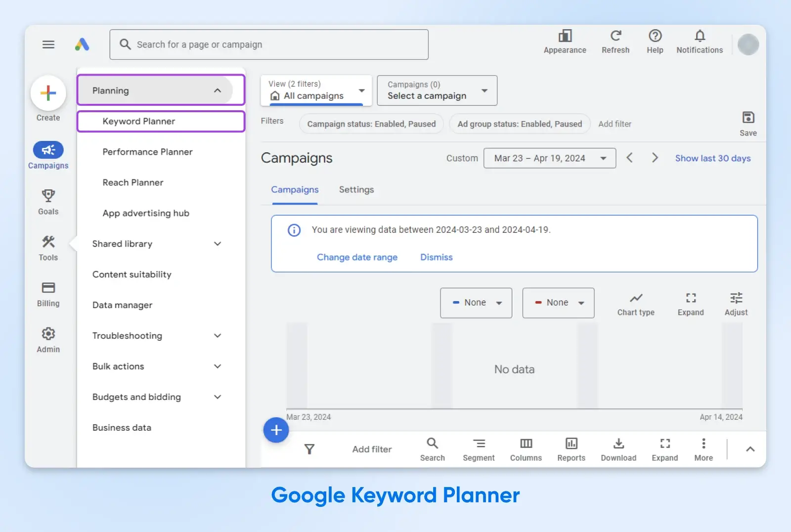Switch to the Settings tab

[x=356, y=190]
